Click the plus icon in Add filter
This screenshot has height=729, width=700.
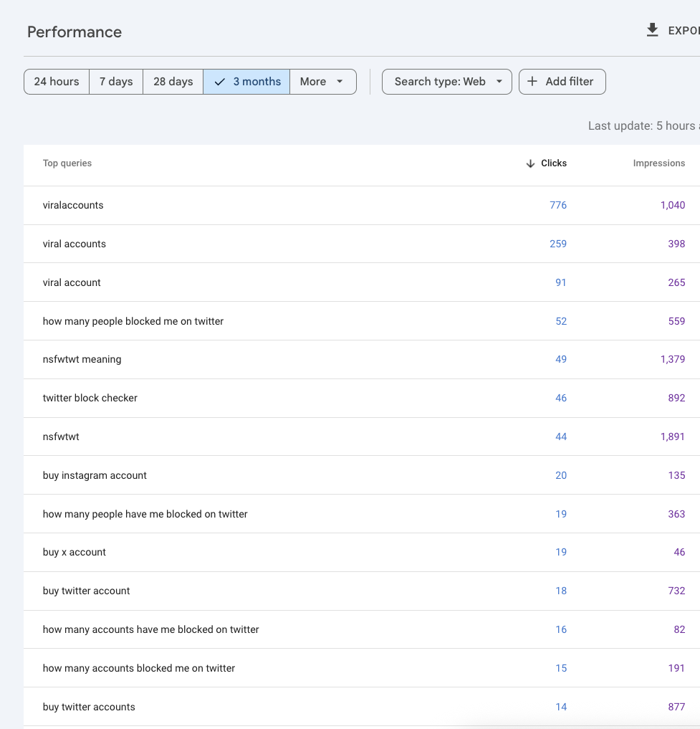coord(532,82)
